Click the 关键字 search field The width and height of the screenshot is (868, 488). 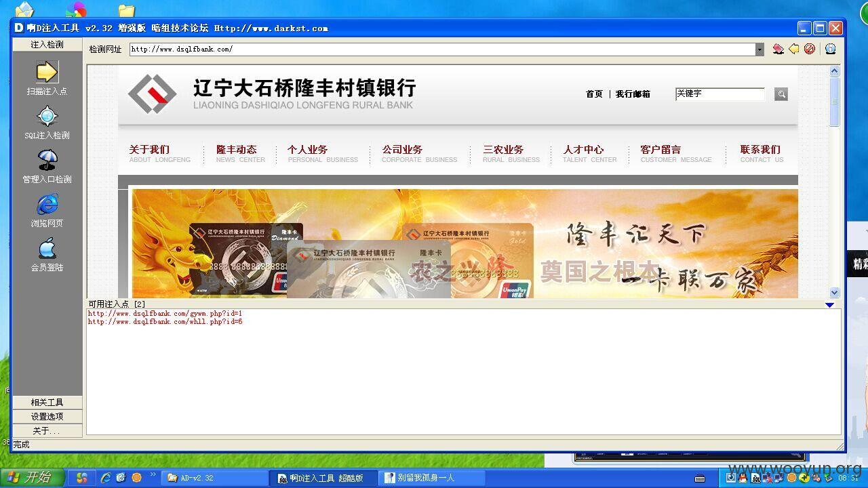(719, 94)
